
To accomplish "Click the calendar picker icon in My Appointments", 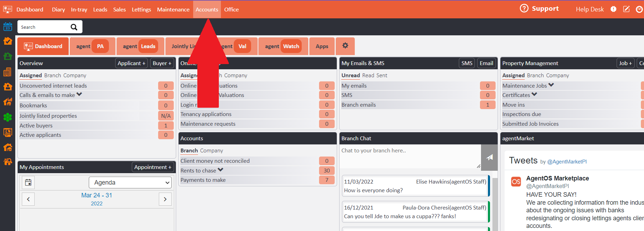I will click(28, 183).
